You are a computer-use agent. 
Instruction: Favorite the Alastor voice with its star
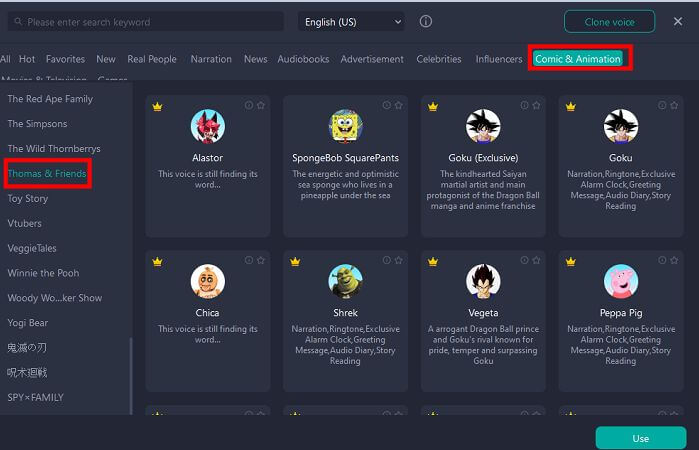point(261,105)
